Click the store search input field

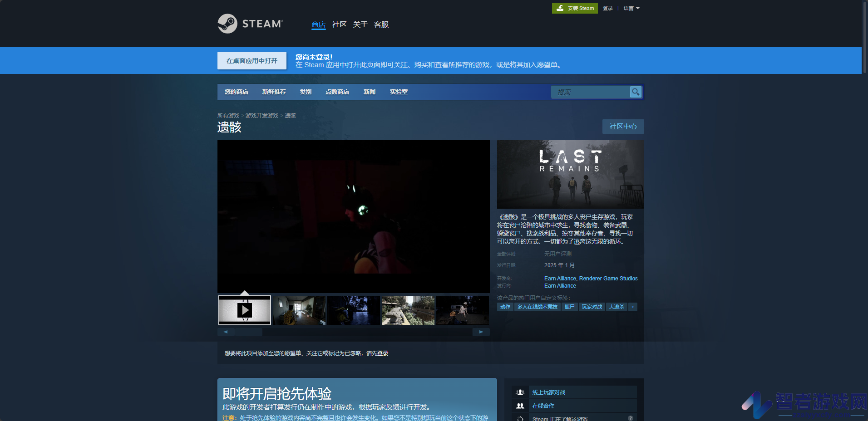pyautogui.click(x=591, y=92)
